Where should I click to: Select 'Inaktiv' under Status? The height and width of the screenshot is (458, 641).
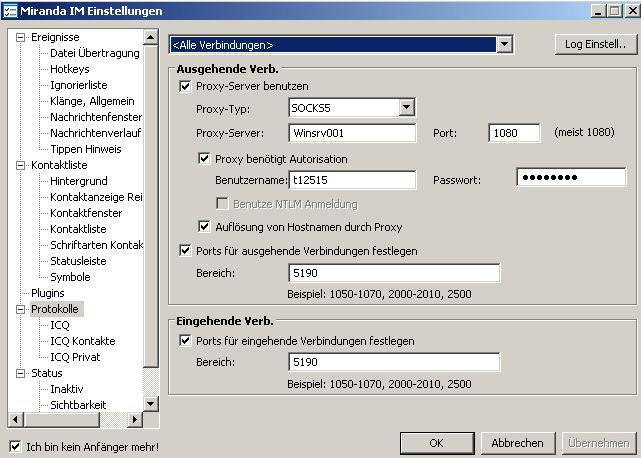pos(67,389)
